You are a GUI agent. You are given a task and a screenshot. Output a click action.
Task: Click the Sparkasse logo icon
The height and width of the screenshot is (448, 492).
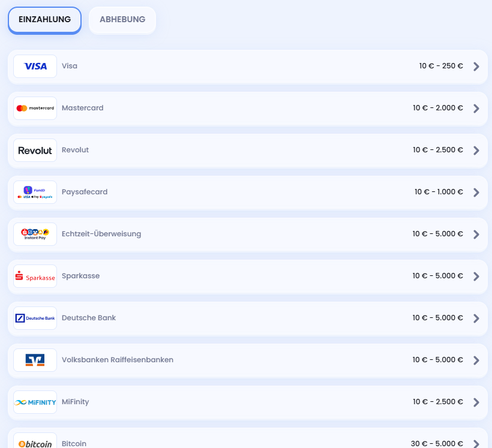pyautogui.click(x=35, y=276)
